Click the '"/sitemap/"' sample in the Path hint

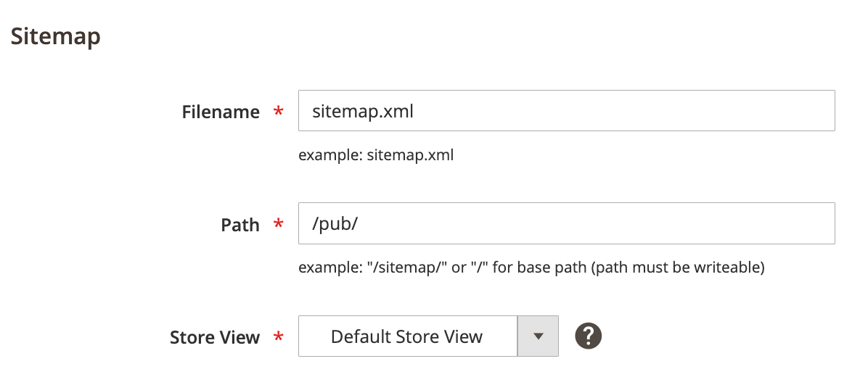point(404,268)
